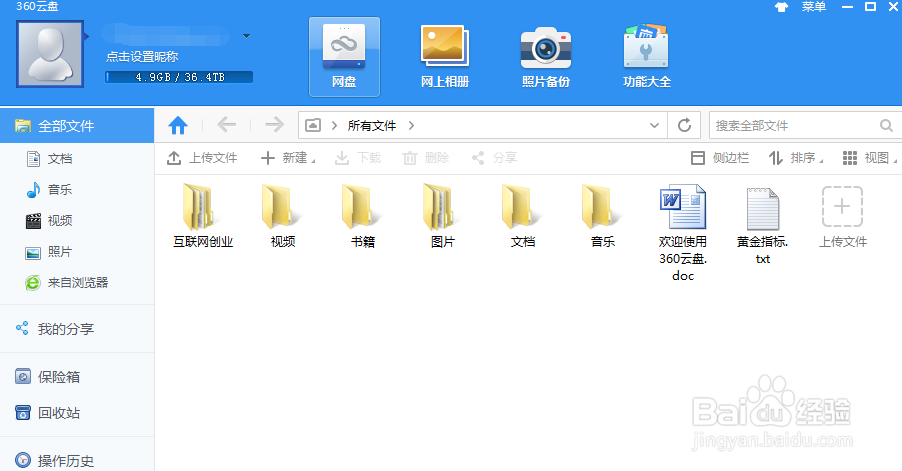This screenshot has width=902, height=471.
Task: Select the 图片 folder
Action: 442,216
